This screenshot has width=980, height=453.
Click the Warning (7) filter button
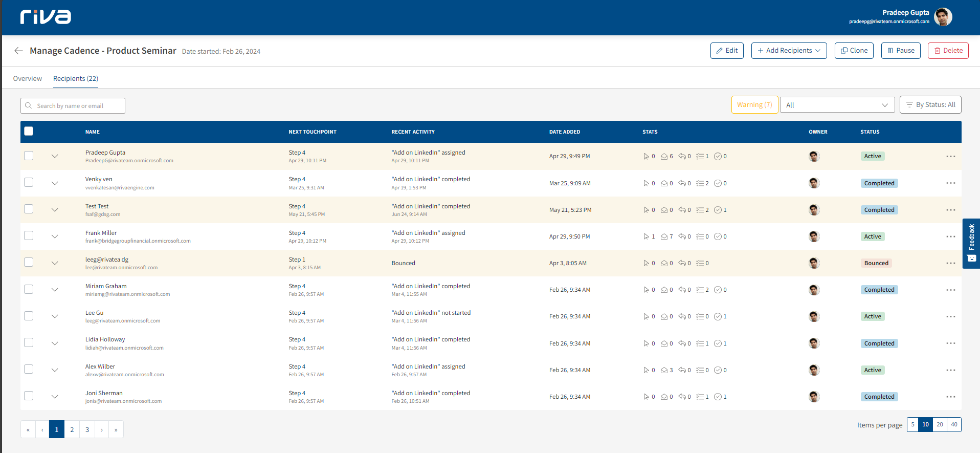754,105
